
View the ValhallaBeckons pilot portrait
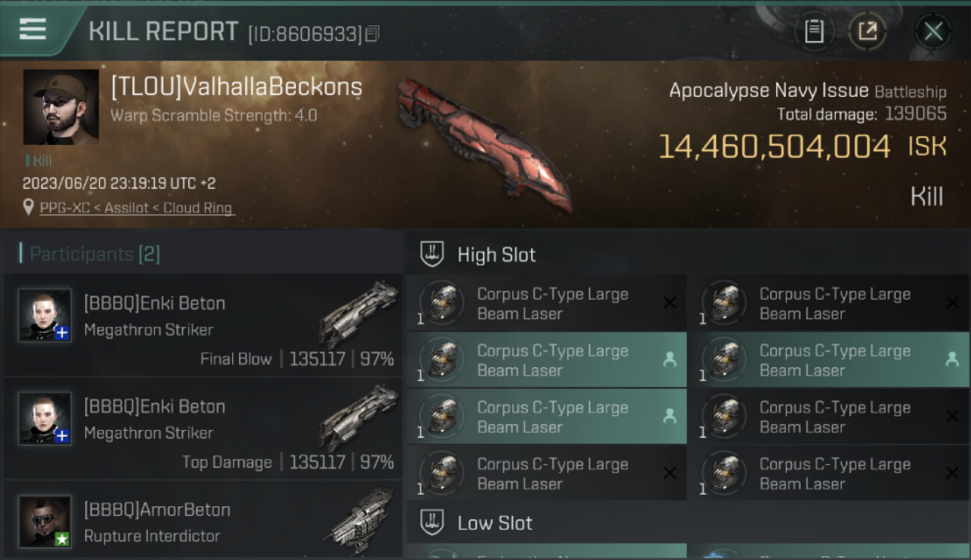(61, 107)
